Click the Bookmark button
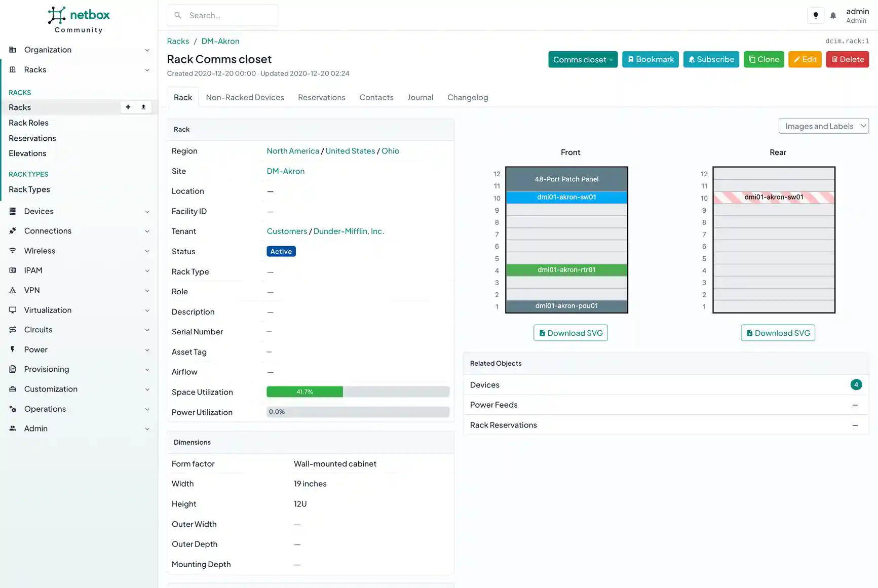Screen dimensions: 878x588 pos(650,59)
